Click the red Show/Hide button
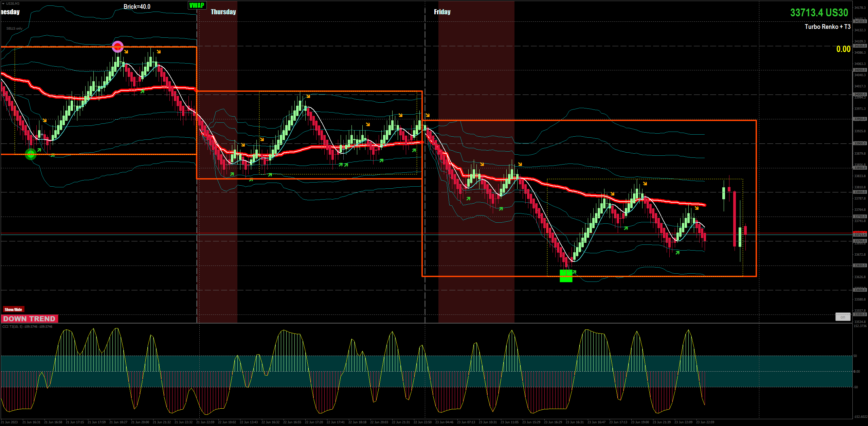 click(x=13, y=309)
